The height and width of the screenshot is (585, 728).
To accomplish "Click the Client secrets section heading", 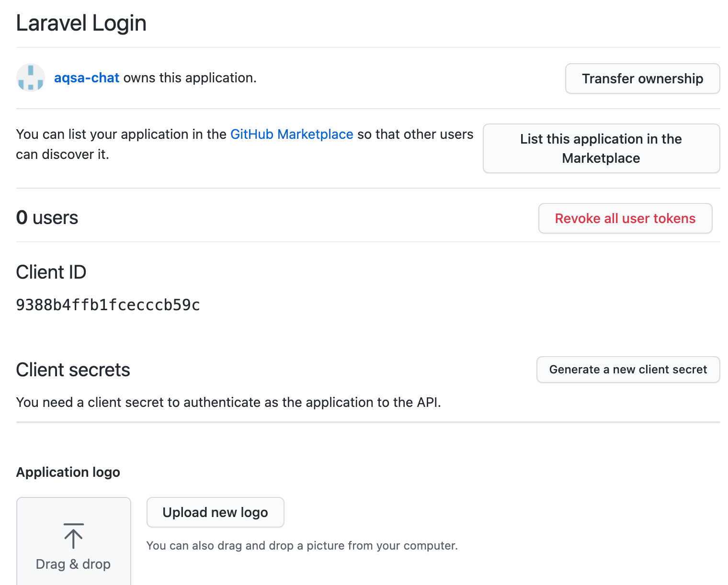I will [73, 370].
